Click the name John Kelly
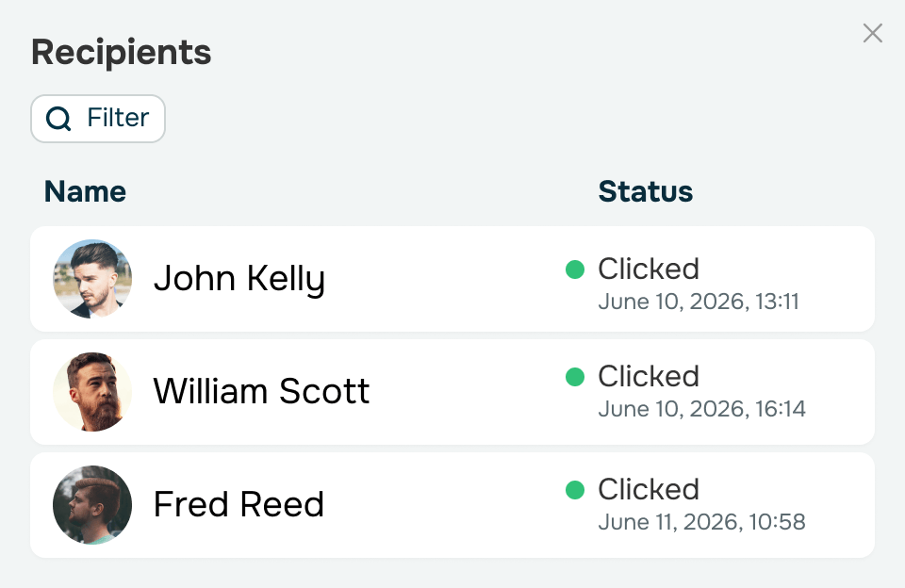905x588 pixels. click(x=239, y=279)
